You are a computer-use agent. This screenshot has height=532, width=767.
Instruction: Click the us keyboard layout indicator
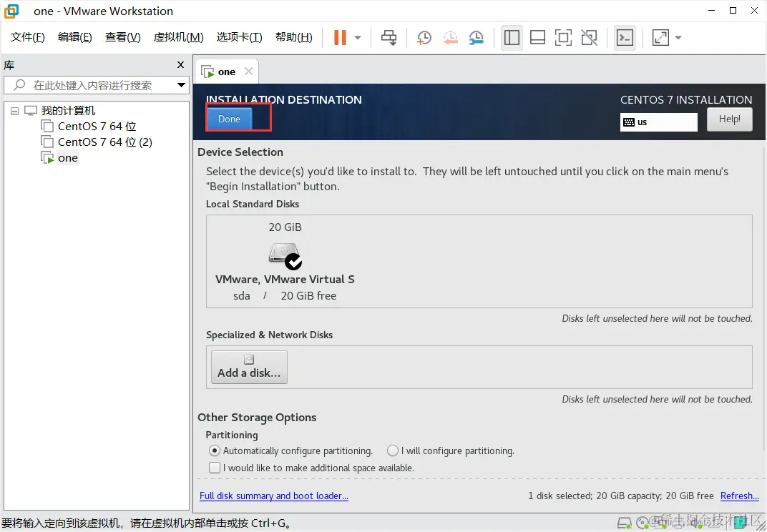coord(658,122)
